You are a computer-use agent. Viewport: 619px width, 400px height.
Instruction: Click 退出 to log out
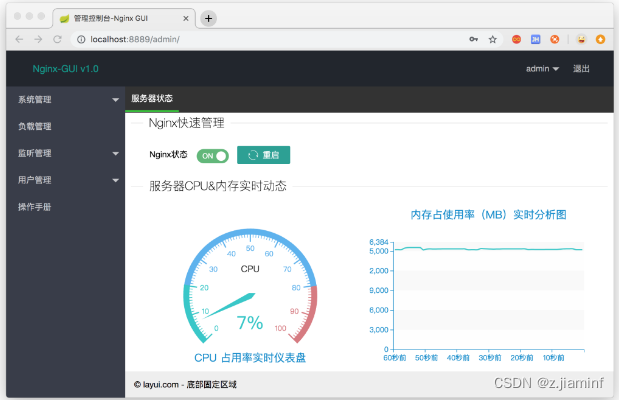[581, 69]
